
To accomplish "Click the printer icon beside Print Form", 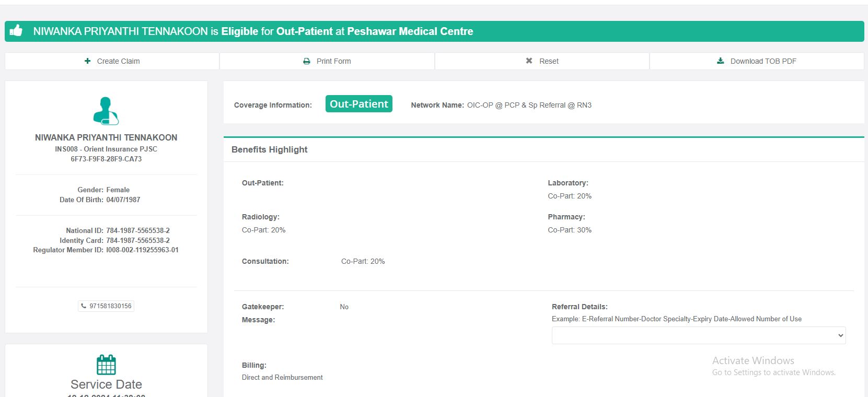I will coord(307,61).
